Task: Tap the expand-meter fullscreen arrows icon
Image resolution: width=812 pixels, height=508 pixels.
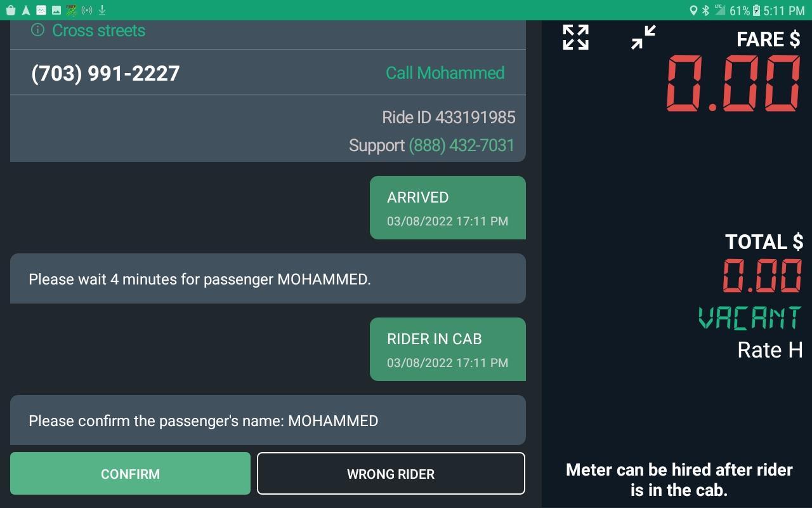Action: coord(575,37)
